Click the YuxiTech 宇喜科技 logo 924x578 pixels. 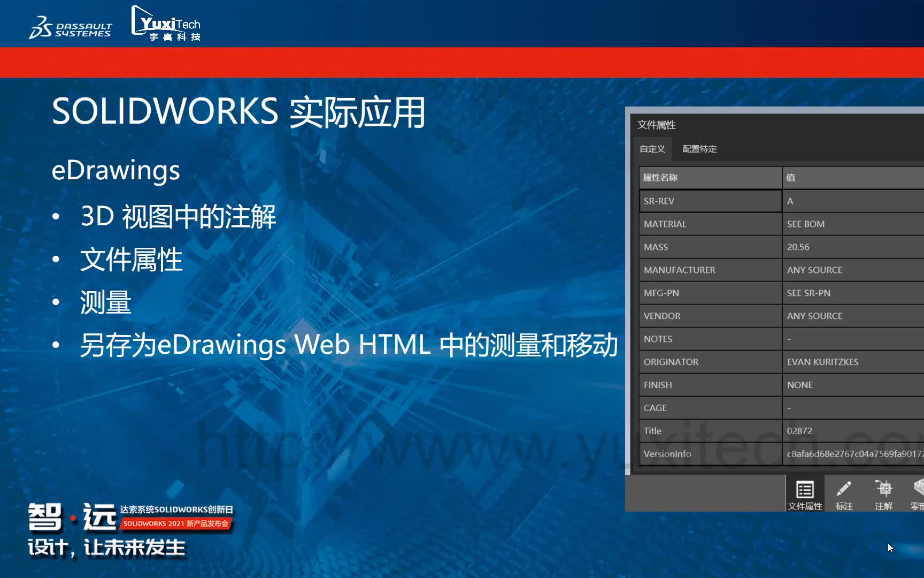pos(166,24)
